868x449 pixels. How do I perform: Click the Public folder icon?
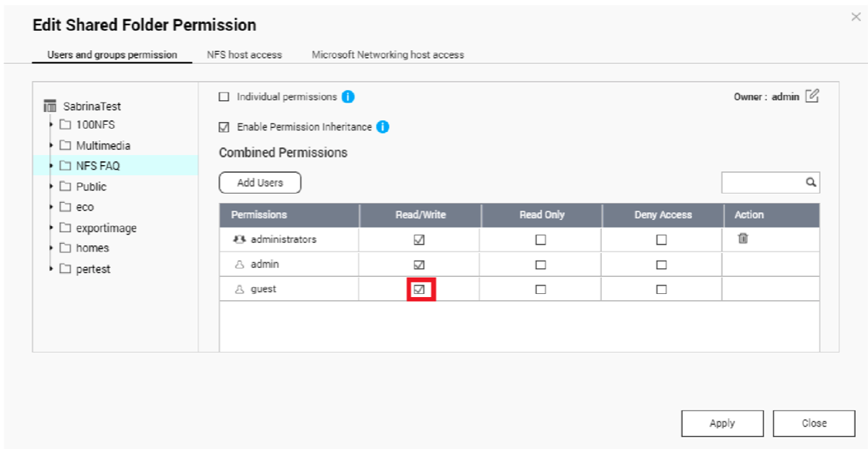[66, 186]
